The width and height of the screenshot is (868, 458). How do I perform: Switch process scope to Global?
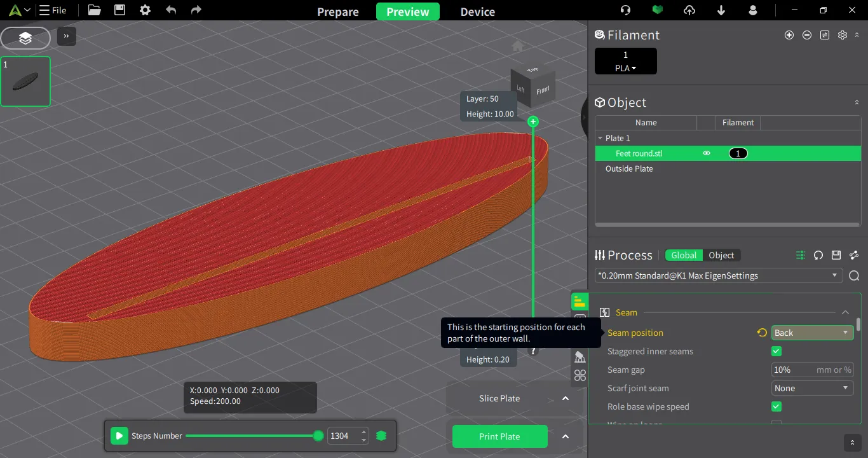(684, 255)
